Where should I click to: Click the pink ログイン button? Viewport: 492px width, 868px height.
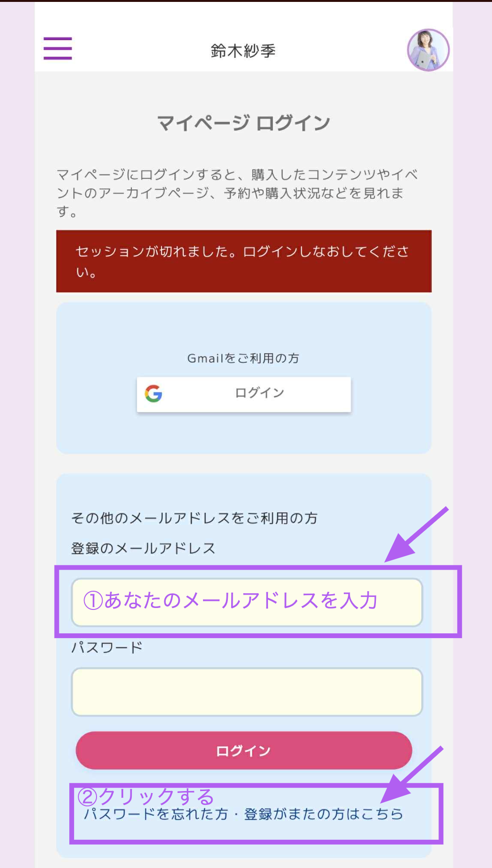click(244, 750)
